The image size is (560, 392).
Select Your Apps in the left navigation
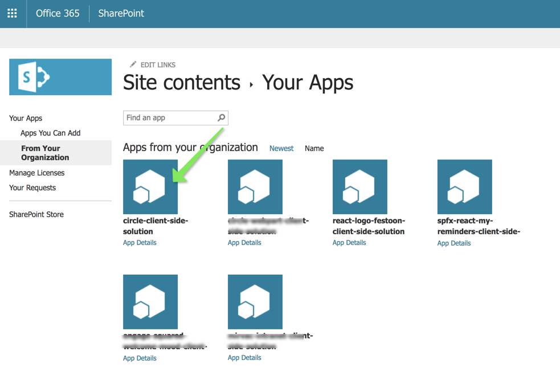tap(26, 119)
